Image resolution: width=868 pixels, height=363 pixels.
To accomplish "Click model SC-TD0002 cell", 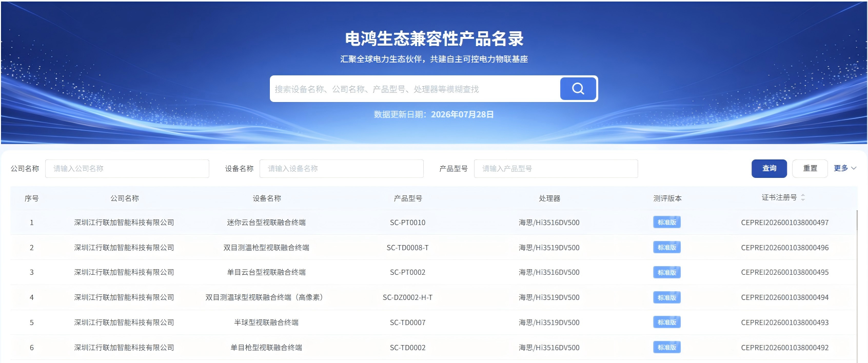I will click(408, 348).
